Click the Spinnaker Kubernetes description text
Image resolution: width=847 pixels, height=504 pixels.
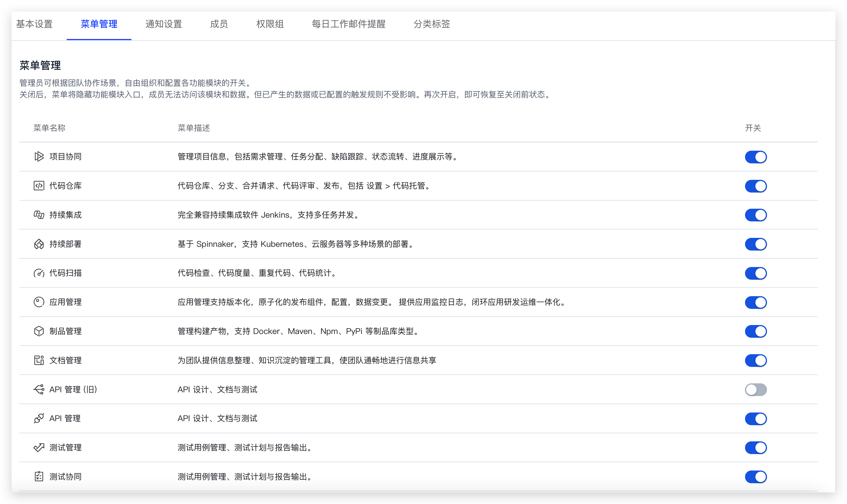pyautogui.click(x=296, y=244)
